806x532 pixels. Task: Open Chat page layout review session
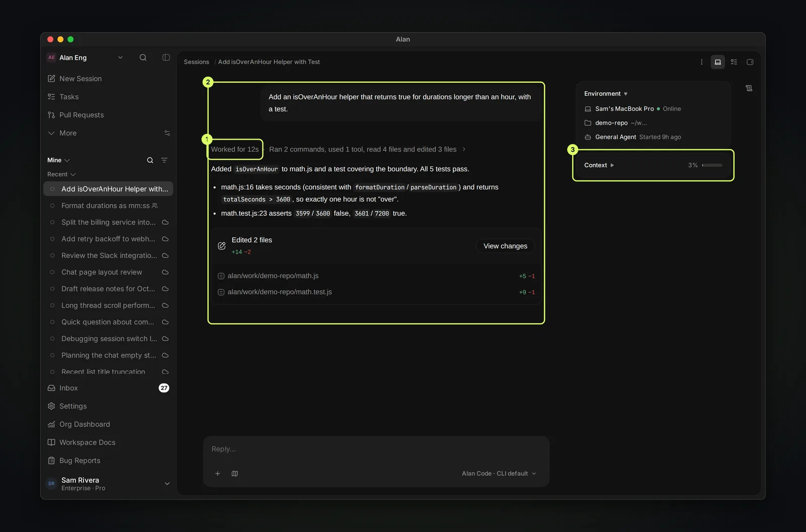click(108, 272)
